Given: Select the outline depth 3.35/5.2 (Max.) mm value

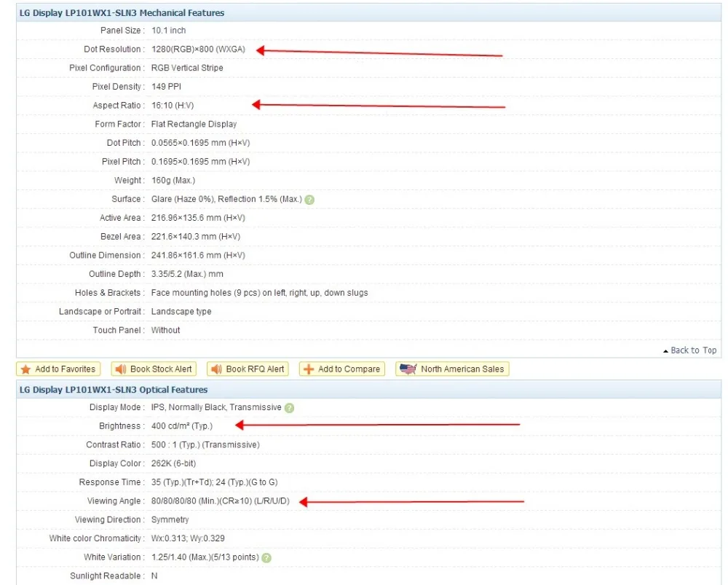Looking at the screenshot, I should [x=187, y=274].
